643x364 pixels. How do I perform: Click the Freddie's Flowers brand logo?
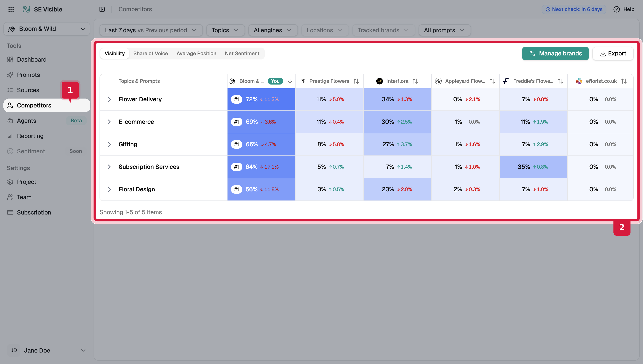506,81
